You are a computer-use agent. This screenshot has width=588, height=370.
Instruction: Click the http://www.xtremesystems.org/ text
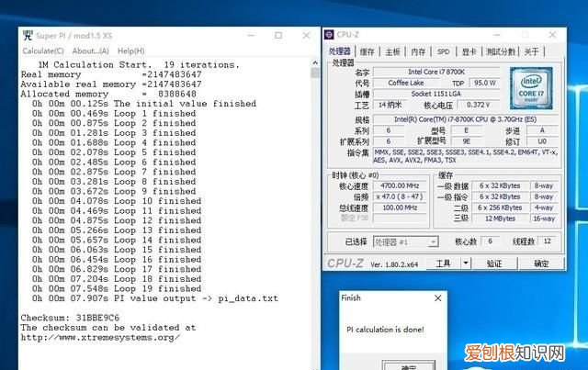(x=100, y=337)
